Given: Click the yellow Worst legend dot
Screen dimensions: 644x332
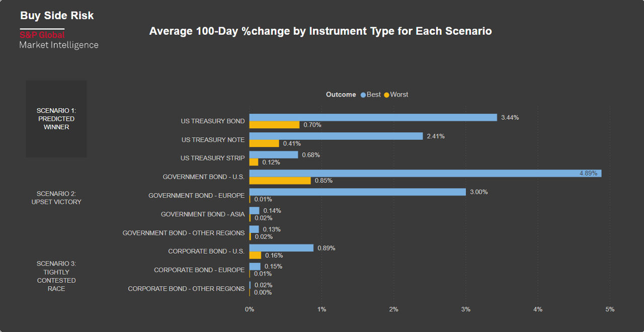Looking at the screenshot, I should (x=387, y=95).
